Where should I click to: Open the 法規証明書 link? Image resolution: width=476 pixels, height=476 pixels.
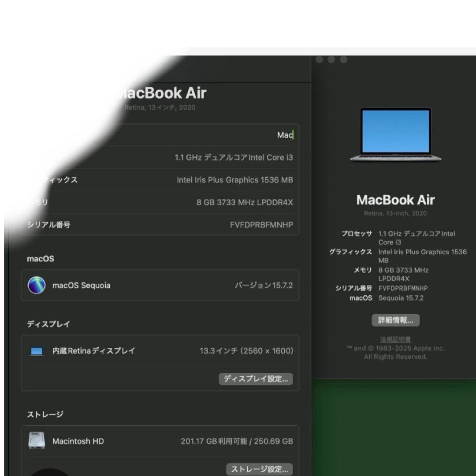coord(395,339)
